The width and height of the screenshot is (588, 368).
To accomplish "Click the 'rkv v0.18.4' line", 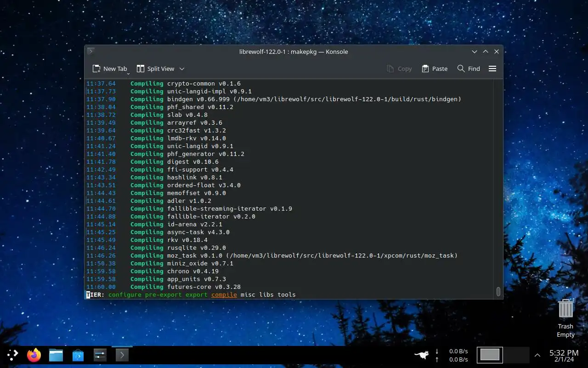I will (x=187, y=240).
